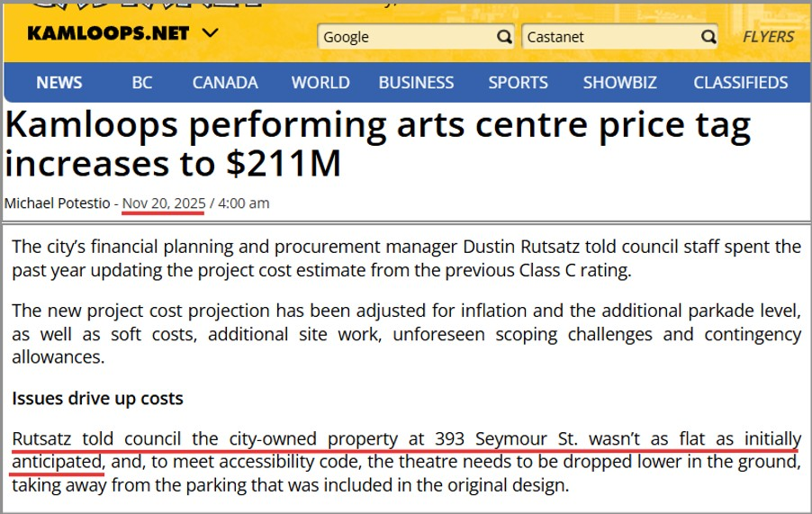Navigate to the SPORTS section

coord(518,83)
